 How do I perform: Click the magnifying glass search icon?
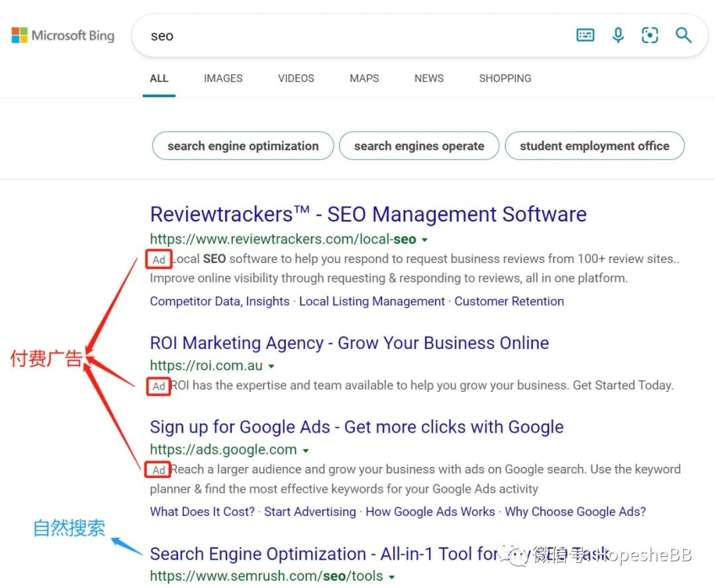click(684, 35)
